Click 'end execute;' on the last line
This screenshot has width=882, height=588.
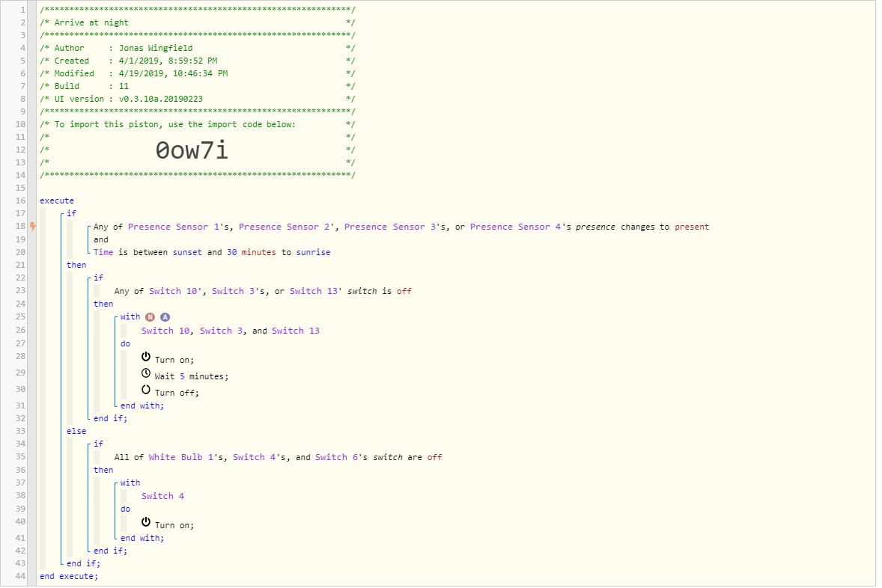pos(69,577)
